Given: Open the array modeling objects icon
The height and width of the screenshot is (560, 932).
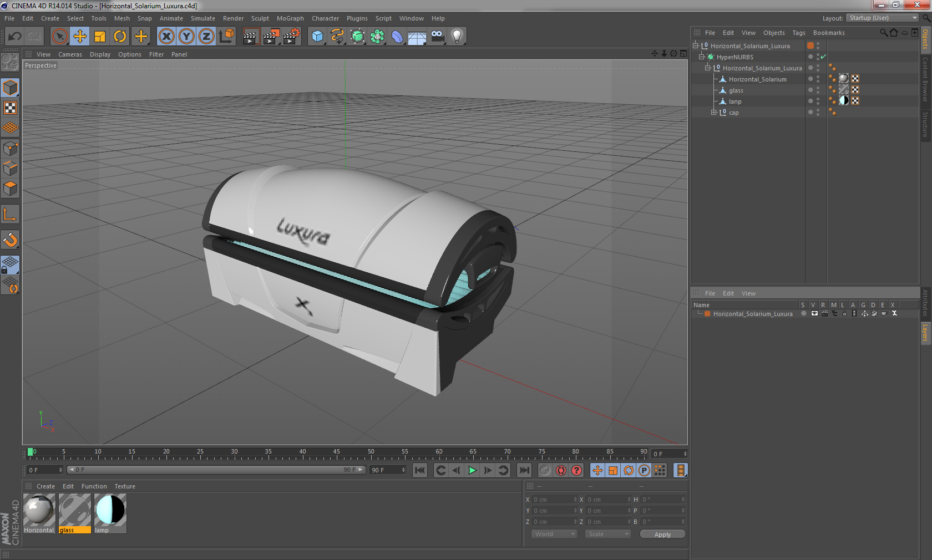Looking at the screenshot, I should [x=377, y=37].
